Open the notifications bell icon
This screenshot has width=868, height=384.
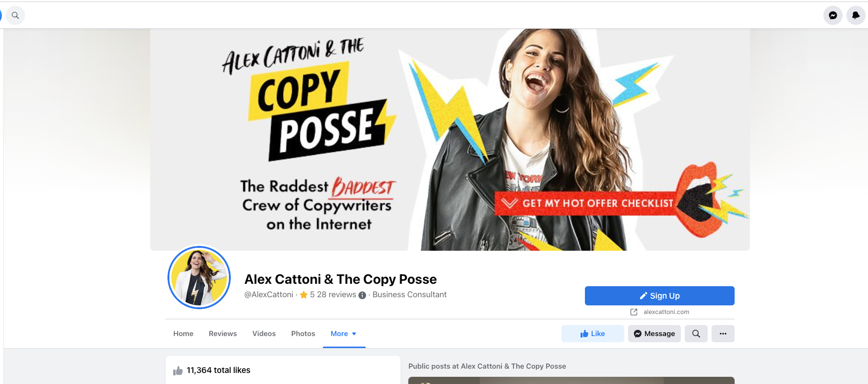[856, 15]
